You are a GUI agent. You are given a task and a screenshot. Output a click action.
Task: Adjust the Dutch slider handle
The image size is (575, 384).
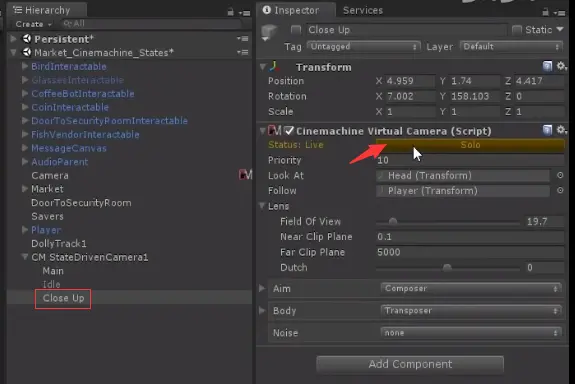[x=447, y=267]
